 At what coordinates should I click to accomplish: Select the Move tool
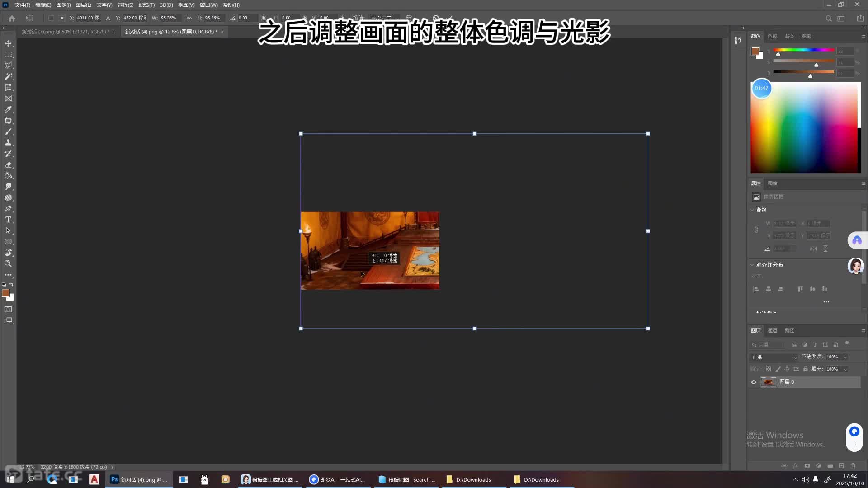(8, 43)
